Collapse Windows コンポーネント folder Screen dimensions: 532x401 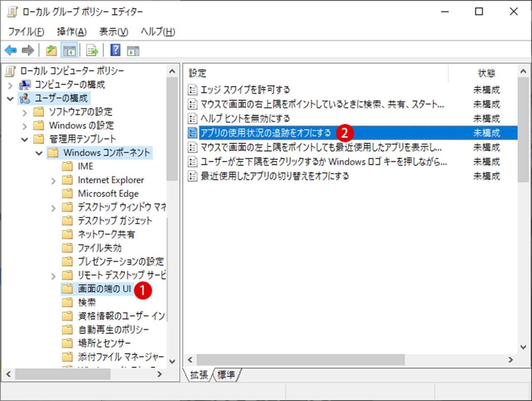coord(39,153)
